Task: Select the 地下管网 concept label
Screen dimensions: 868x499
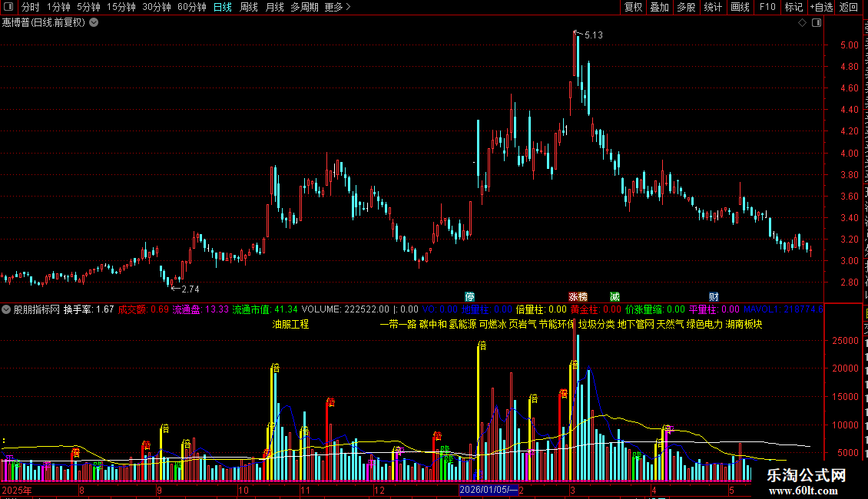Action: point(635,324)
